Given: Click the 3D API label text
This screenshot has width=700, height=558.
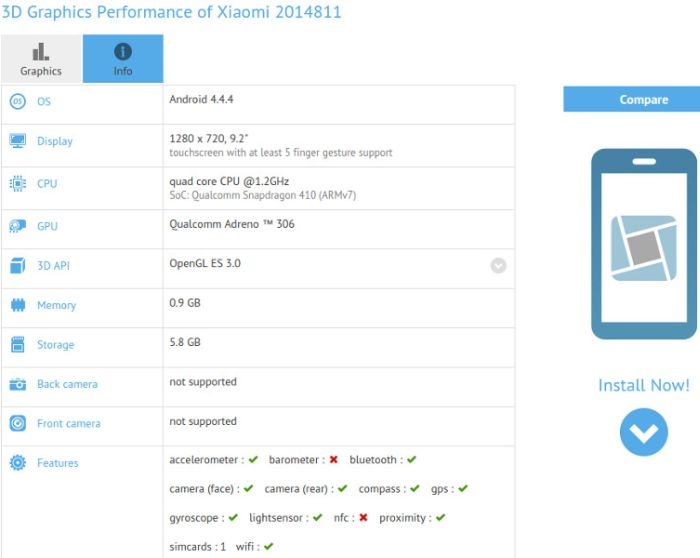Looking at the screenshot, I should click(54, 266).
